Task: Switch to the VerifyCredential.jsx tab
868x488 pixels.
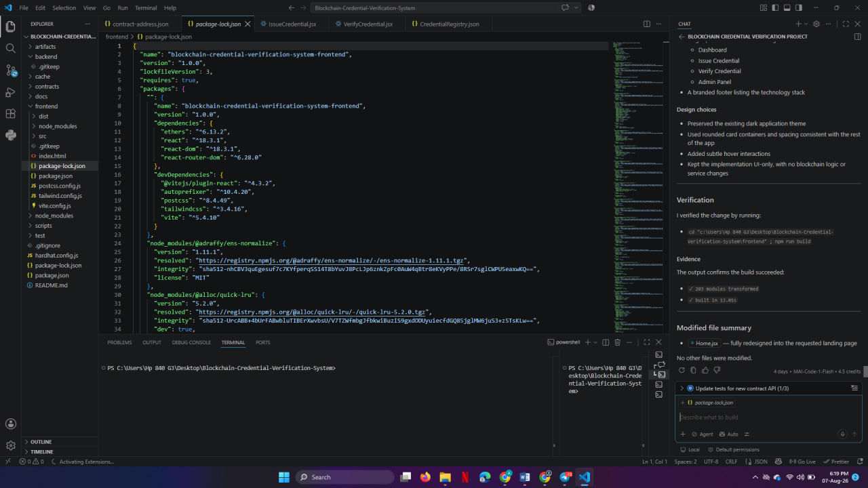Action: click(368, 24)
